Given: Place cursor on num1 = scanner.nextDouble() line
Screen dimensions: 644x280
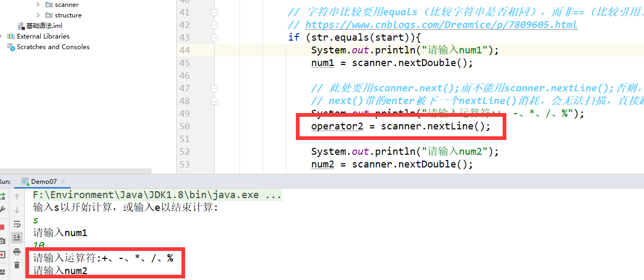Looking at the screenshot, I should point(392,63).
